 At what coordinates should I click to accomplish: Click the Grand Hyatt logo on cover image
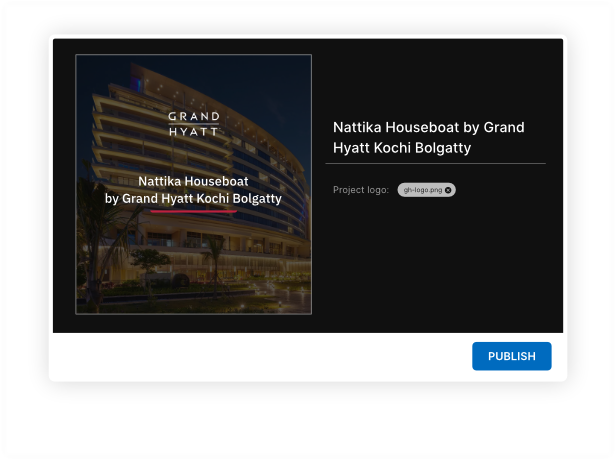click(x=194, y=124)
